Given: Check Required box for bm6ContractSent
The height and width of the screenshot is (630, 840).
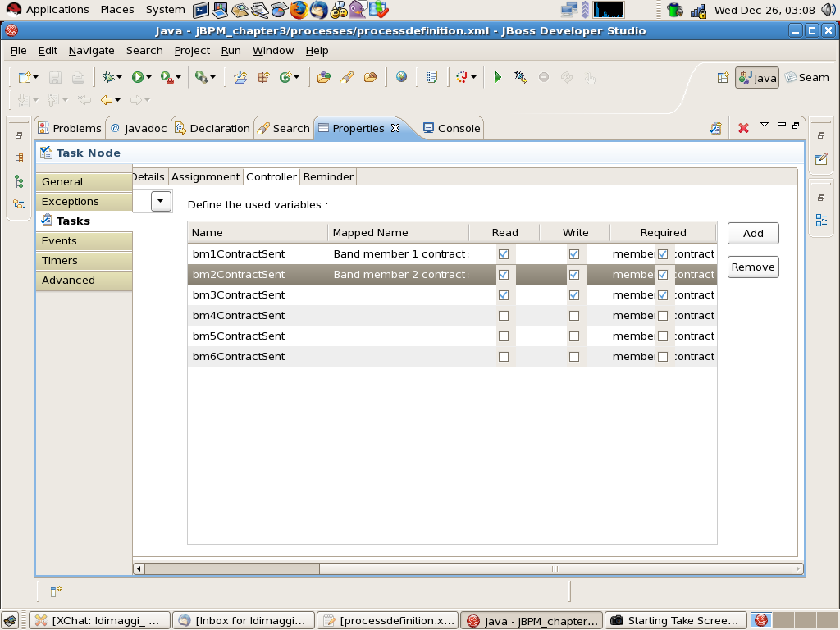Looking at the screenshot, I should coord(663,357).
